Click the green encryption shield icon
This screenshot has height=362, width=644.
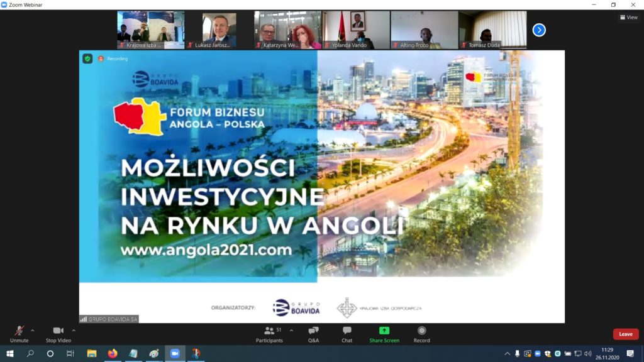(87, 58)
